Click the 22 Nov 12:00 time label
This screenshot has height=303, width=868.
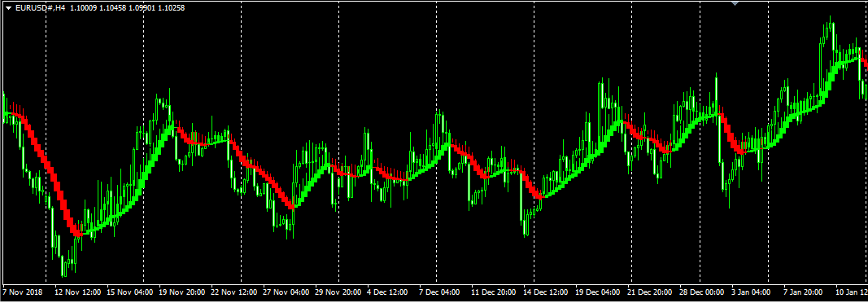(233, 292)
